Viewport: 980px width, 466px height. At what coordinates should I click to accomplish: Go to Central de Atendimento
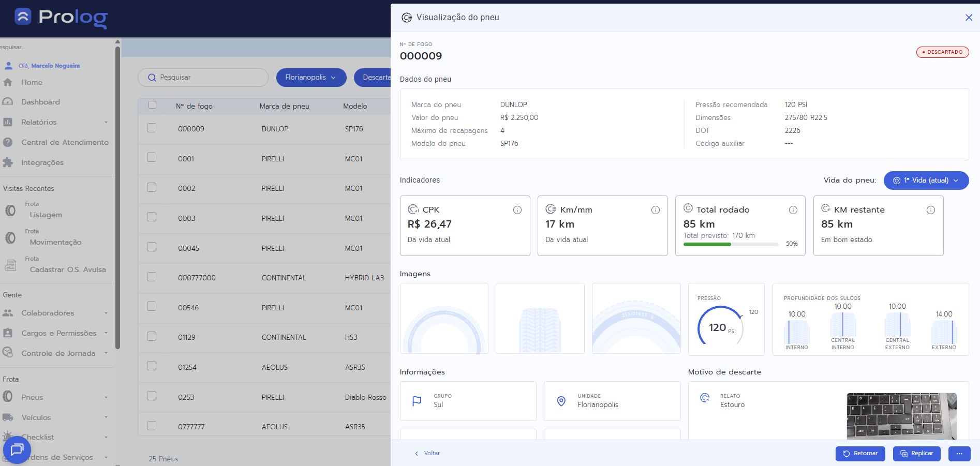(65, 142)
